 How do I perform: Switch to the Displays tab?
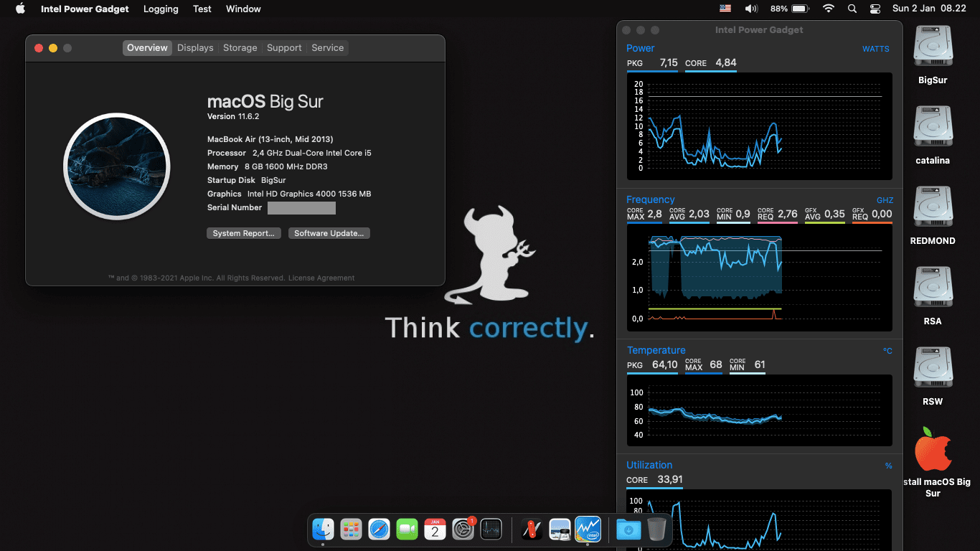pyautogui.click(x=195, y=47)
